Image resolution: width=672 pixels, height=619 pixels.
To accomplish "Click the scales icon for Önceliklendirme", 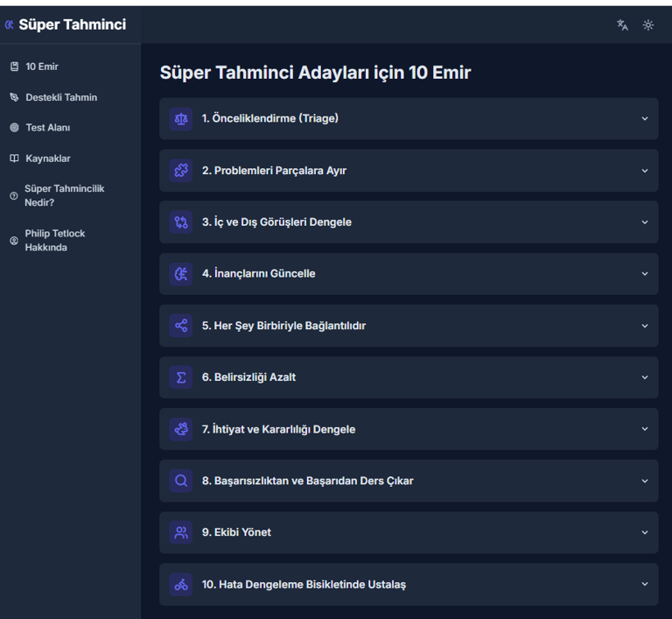I will click(181, 119).
